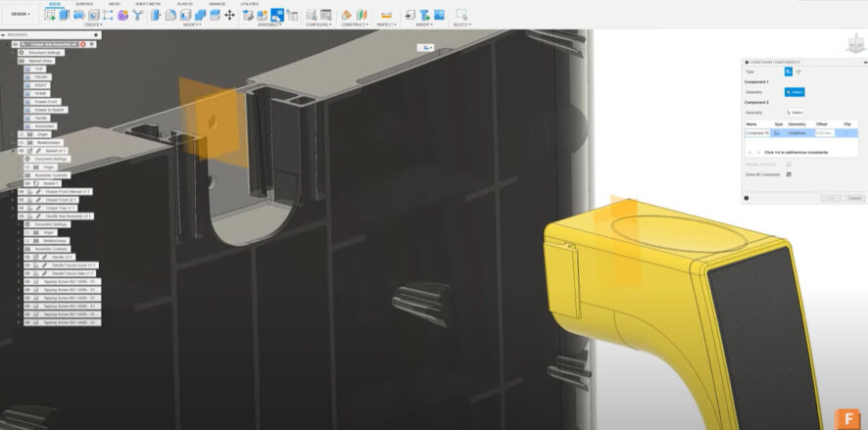Click the ViewCube in viewport corner
The width and height of the screenshot is (868, 430).
pos(856,43)
